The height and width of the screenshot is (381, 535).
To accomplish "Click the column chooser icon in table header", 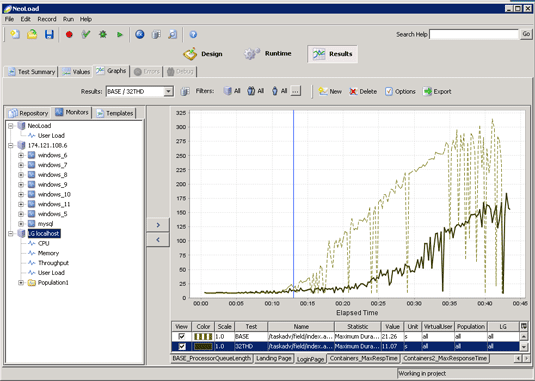I will pos(523,326).
